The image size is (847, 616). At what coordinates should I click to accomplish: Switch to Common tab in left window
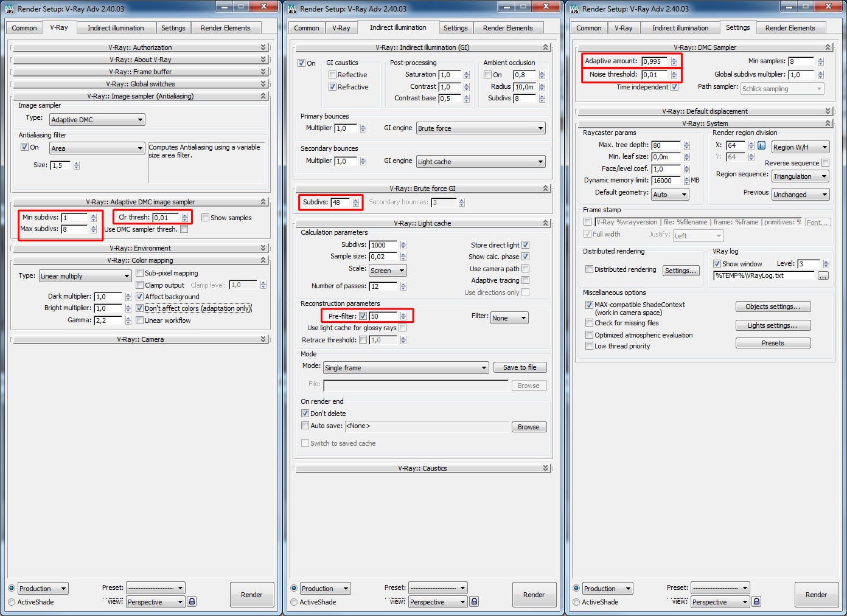tap(24, 28)
